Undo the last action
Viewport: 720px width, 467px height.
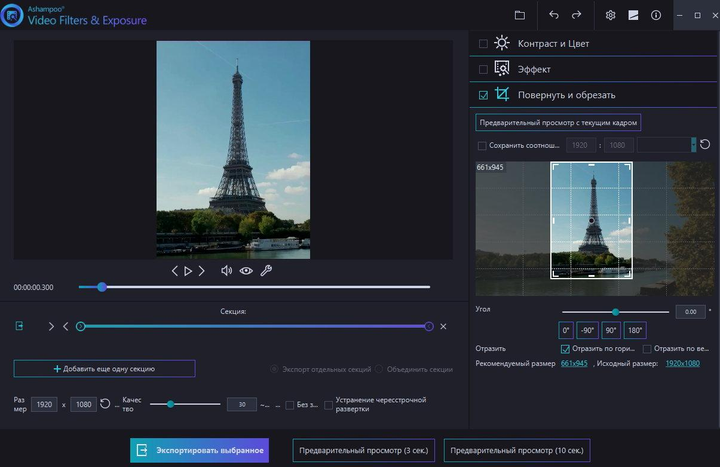(x=554, y=15)
